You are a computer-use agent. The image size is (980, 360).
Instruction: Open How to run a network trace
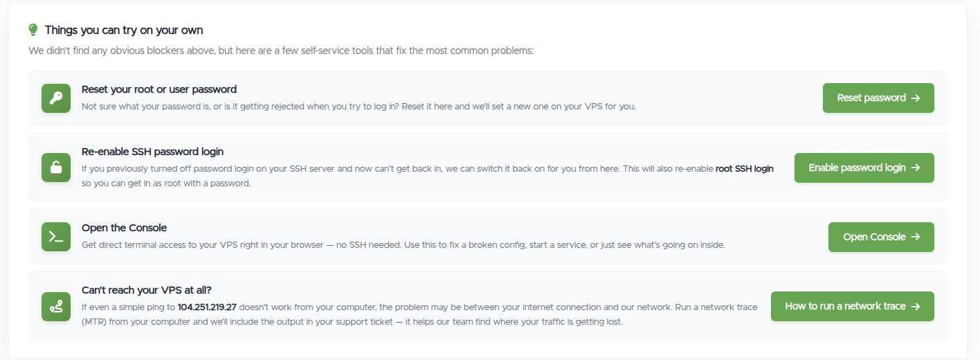click(853, 306)
